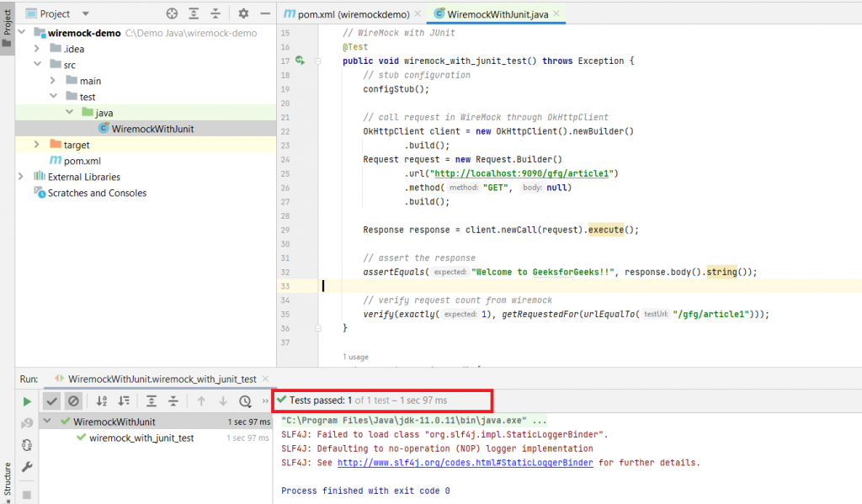Screen dimensions: 862x504
Task: Open the slf4j.org StaticLoggerBinder link
Action: tap(465, 463)
